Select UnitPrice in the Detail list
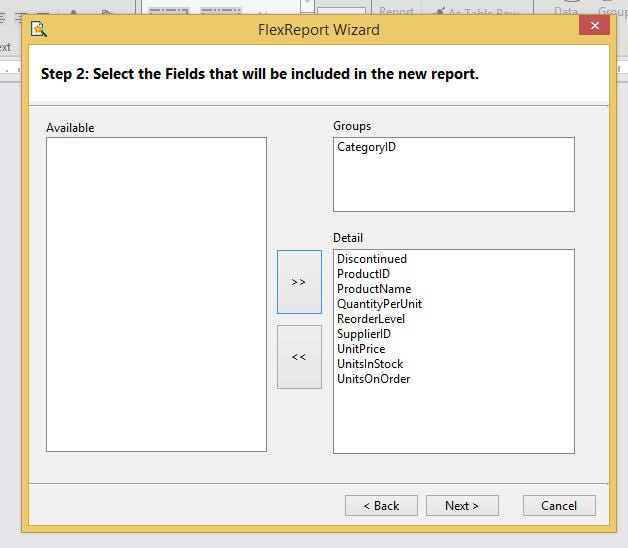Image resolution: width=628 pixels, height=548 pixels. click(361, 349)
